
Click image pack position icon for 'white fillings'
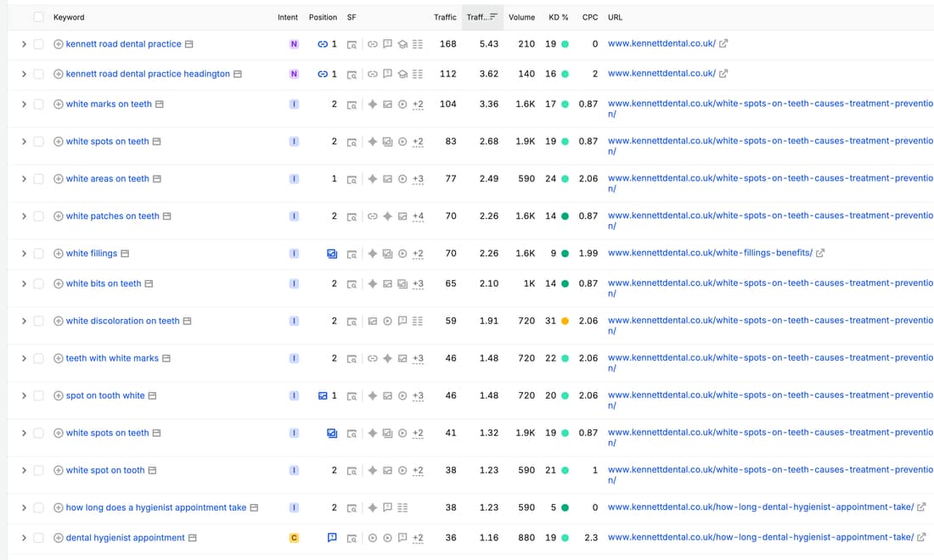(332, 254)
